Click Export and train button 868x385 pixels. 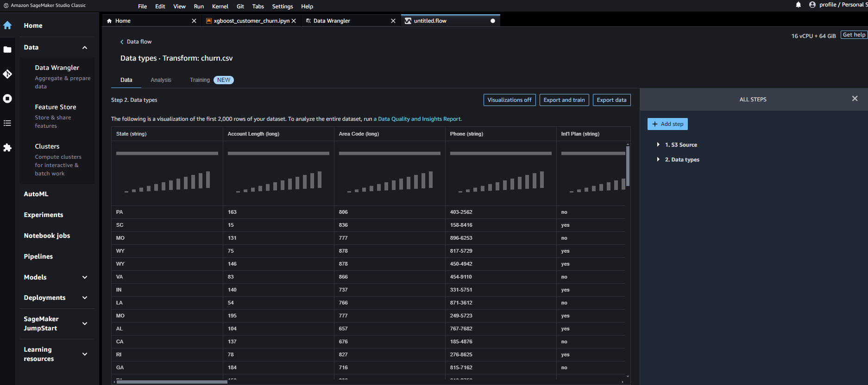[564, 100]
